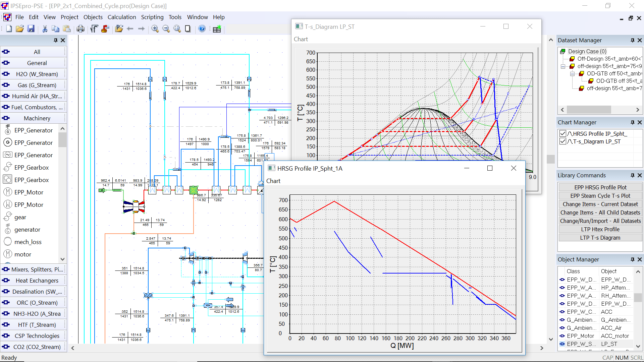This screenshot has height=362, width=644.
Task: Uncheck the T-s_Diagram LP_ST chart
Action: click(562, 141)
